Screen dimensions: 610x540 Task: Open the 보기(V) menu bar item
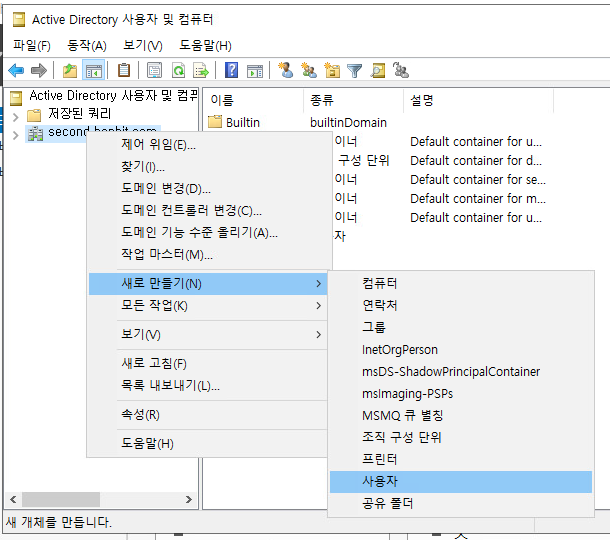(x=142, y=46)
